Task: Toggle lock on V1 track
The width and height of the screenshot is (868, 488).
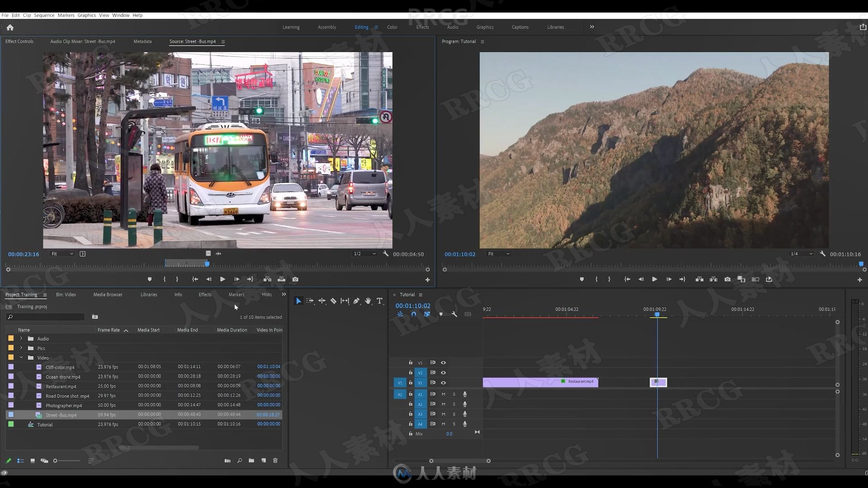Action: pyautogui.click(x=410, y=382)
